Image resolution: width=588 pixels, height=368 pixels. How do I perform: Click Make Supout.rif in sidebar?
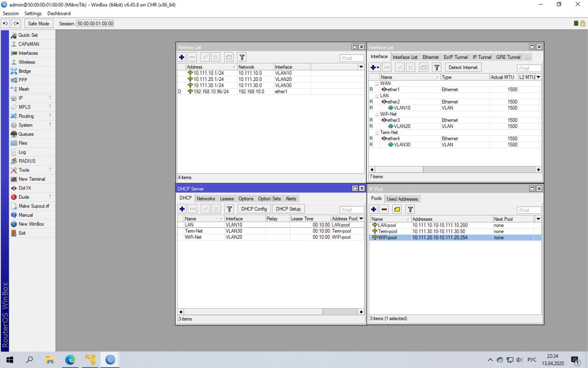click(x=34, y=206)
